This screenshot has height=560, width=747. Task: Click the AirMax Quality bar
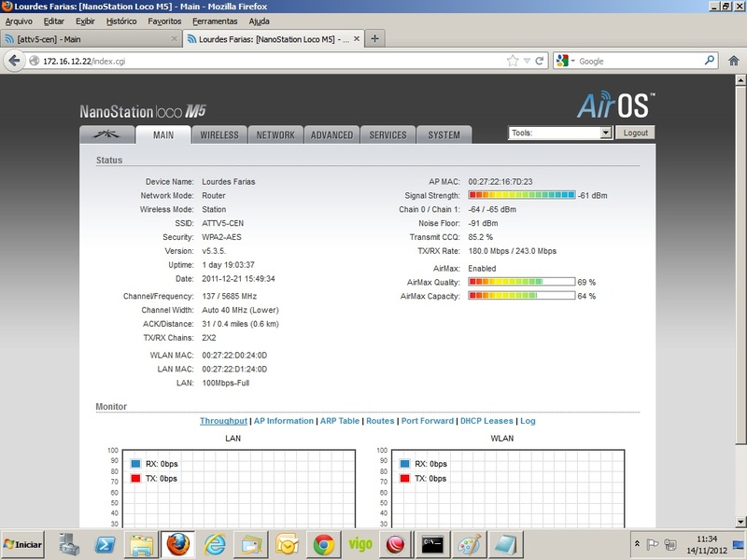tap(522, 282)
